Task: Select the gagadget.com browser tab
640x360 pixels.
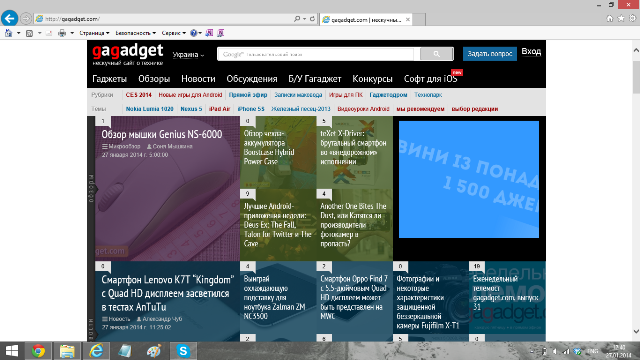Action: click(x=366, y=19)
